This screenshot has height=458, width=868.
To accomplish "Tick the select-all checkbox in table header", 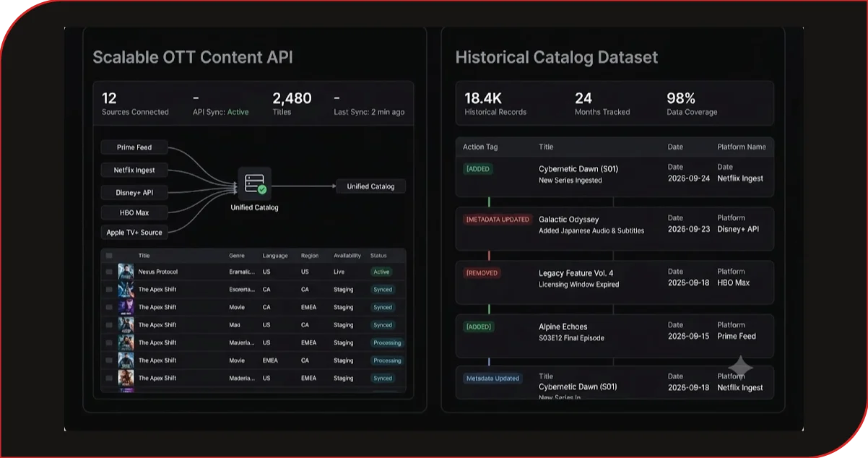I will [109, 256].
